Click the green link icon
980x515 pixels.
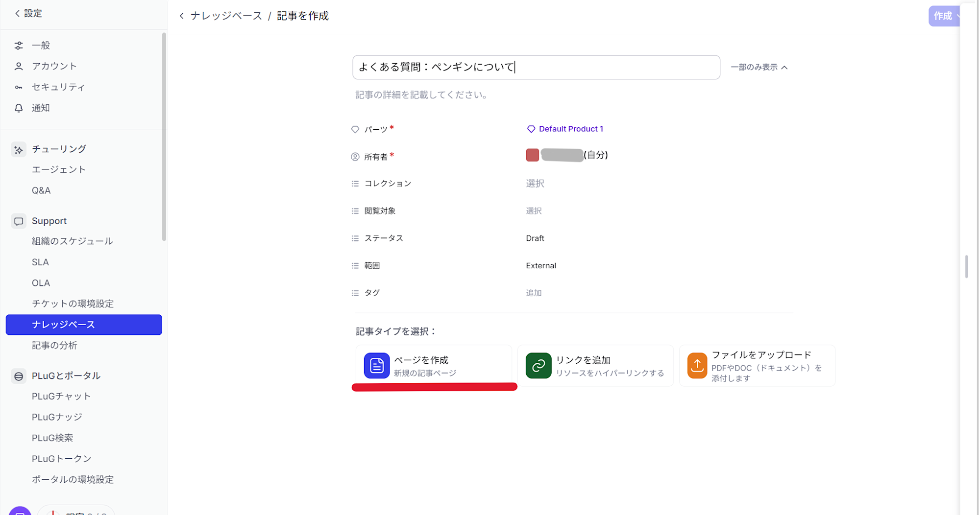[539, 366]
